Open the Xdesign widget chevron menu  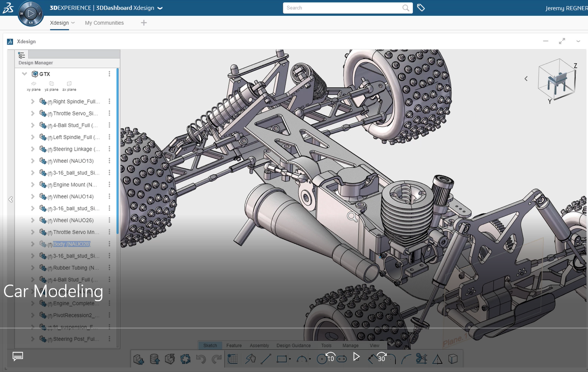pyautogui.click(x=578, y=41)
